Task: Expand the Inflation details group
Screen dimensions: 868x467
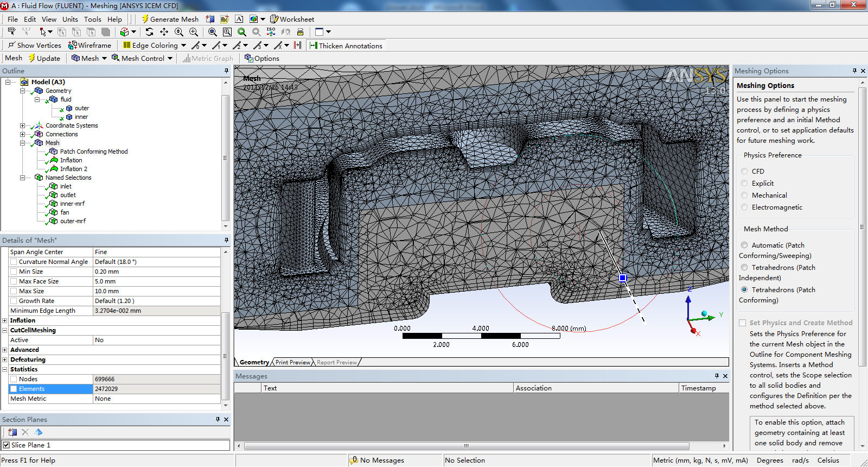Action: tap(5, 320)
